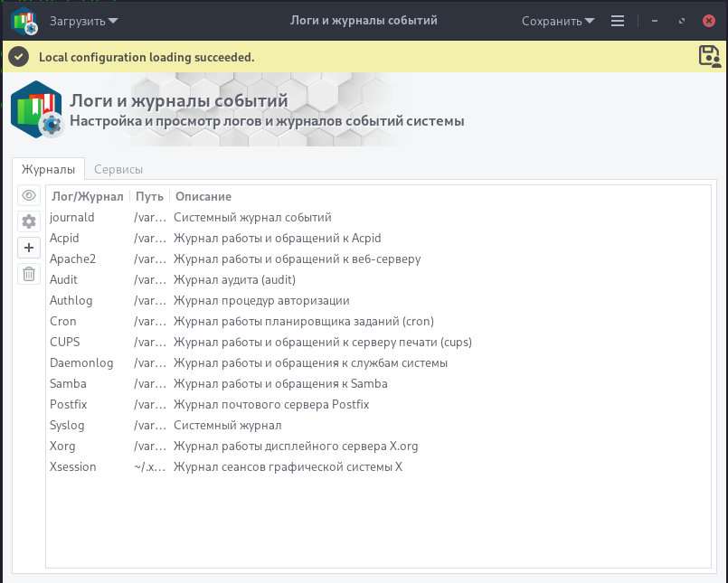Add a new journal with plus icon
728x583 pixels.
point(29,248)
